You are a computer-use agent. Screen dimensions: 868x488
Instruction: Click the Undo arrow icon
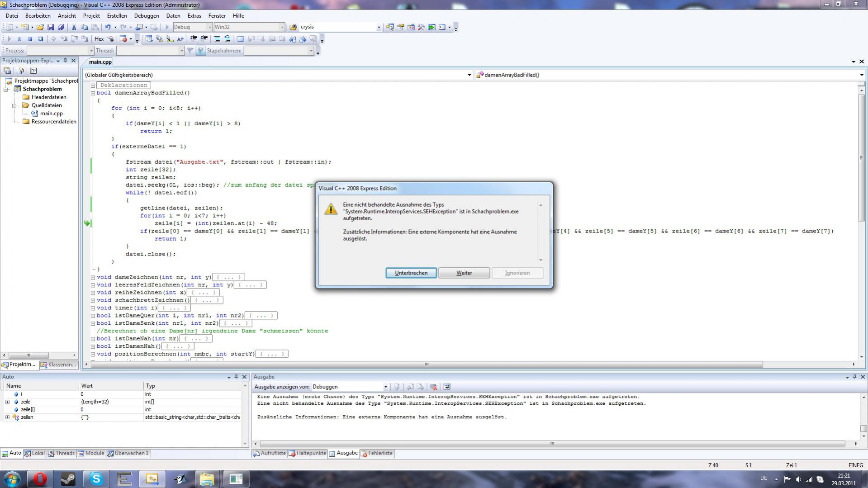(108, 27)
